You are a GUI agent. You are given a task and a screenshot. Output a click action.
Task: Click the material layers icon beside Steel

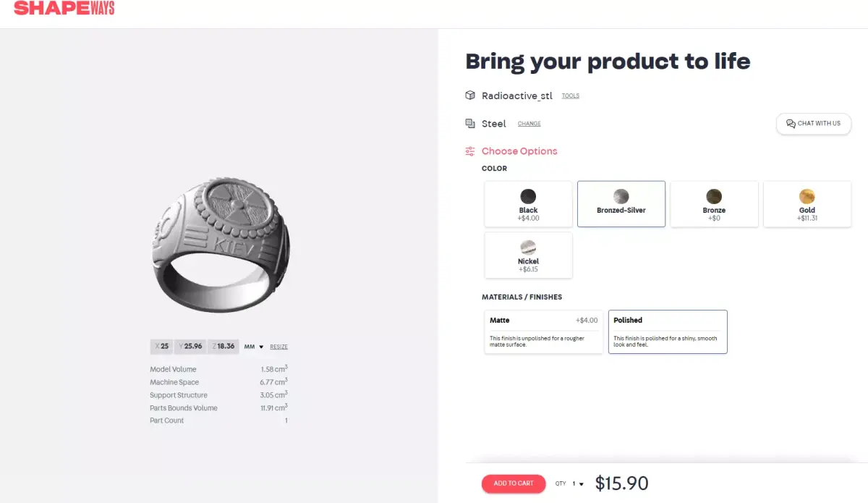click(470, 124)
